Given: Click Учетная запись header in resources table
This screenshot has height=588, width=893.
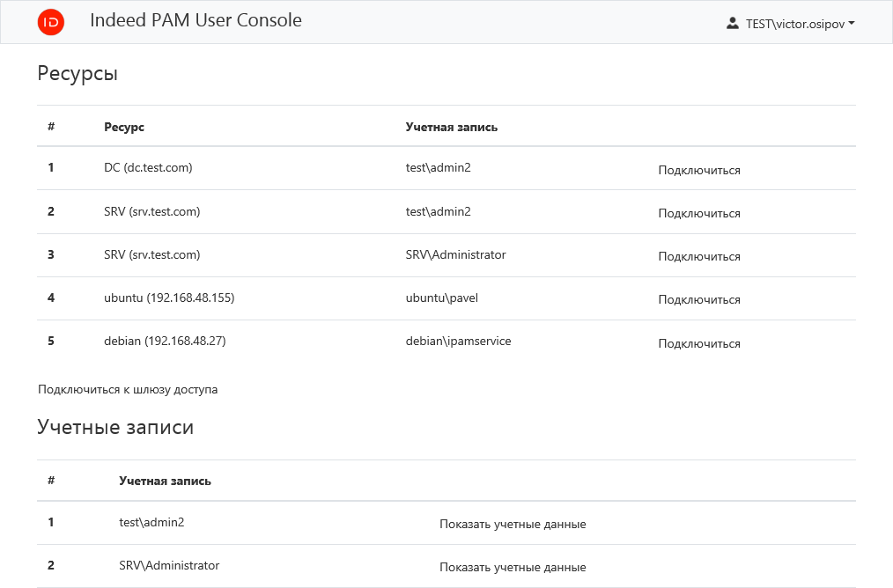Looking at the screenshot, I should pyautogui.click(x=451, y=127).
